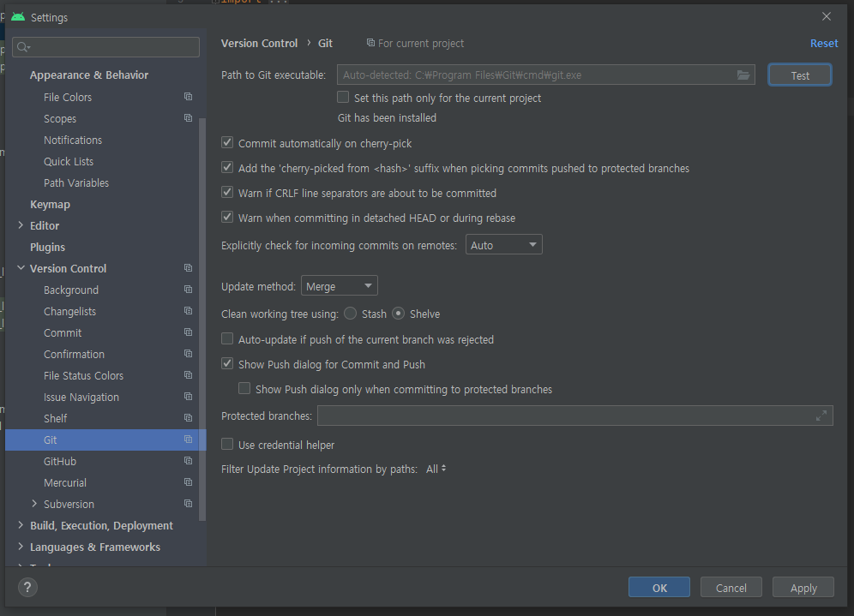Click the Path to Git executable field

(545, 75)
